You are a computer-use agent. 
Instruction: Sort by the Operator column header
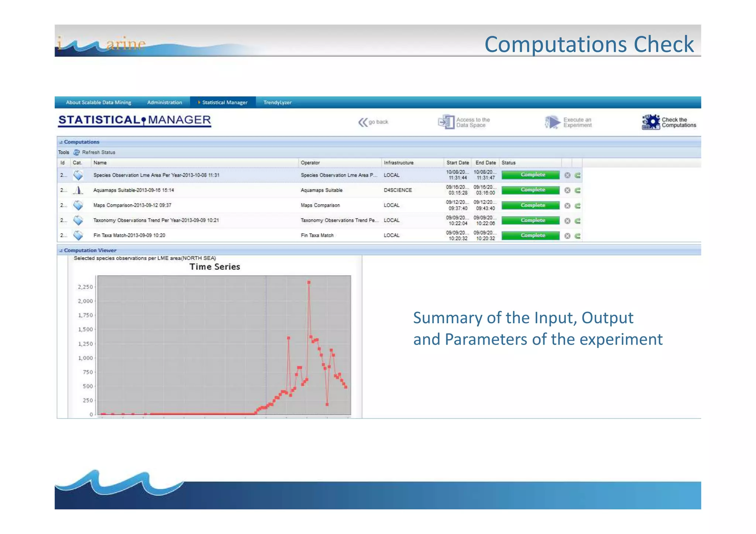340,163
